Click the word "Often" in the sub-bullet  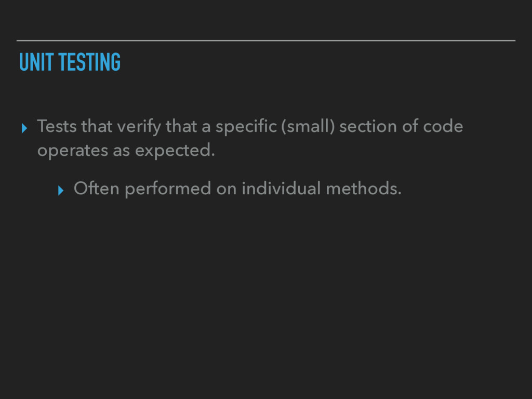tap(96, 188)
